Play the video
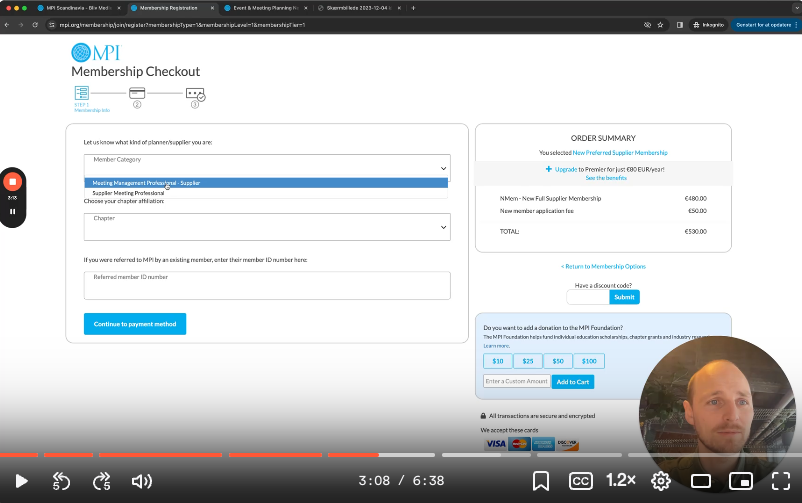Image resolution: width=802 pixels, height=503 pixels. [21, 481]
